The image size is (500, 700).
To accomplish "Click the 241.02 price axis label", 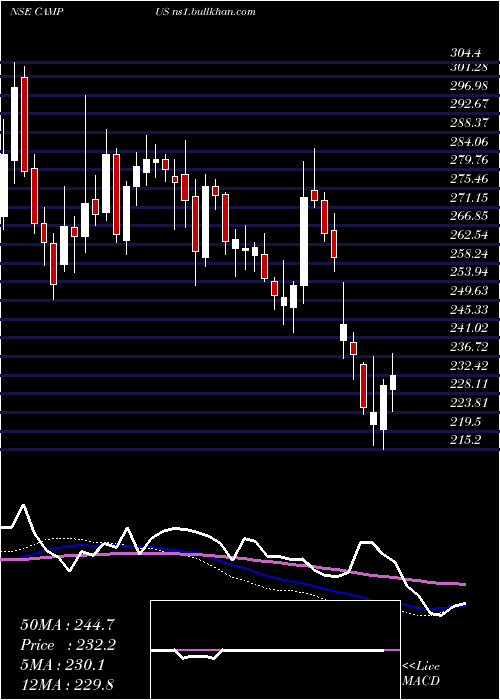I will click(x=469, y=328).
